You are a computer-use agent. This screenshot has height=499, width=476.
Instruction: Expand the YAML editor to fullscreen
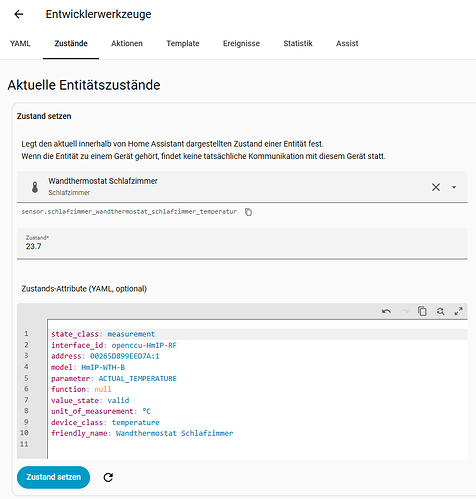[458, 311]
